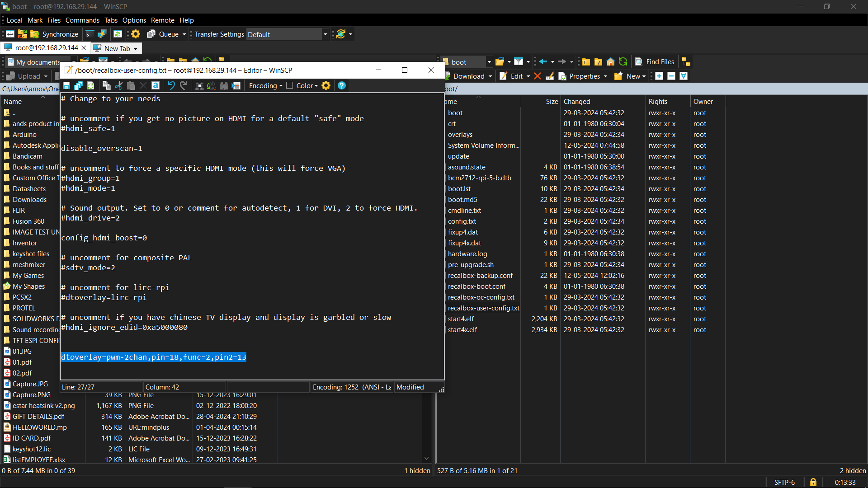Redo the edit in the editor
Image resolution: width=868 pixels, height=488 pixels.
[x=183, y=86]
